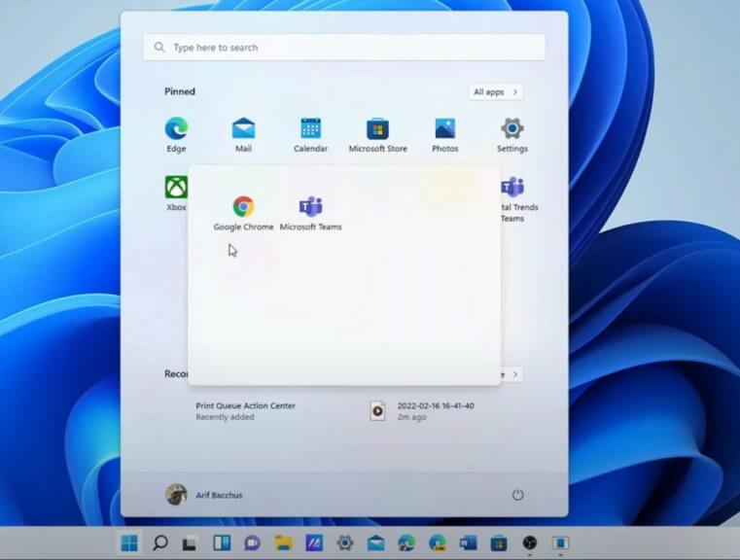Open Microsoft Word from the taskbar
The width and height of the screenshot is (740, 560).
tap(468, 543)
